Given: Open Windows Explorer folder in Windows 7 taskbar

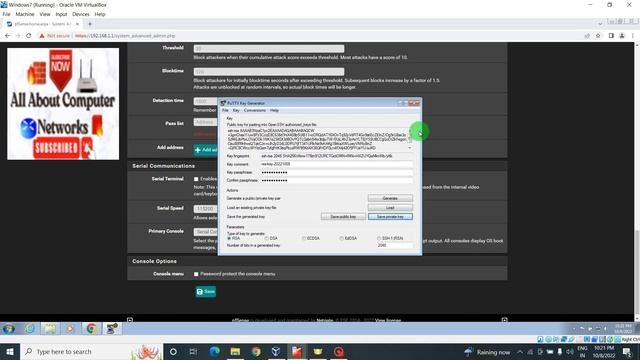Looking at the screenshot, I should [50, 329].
